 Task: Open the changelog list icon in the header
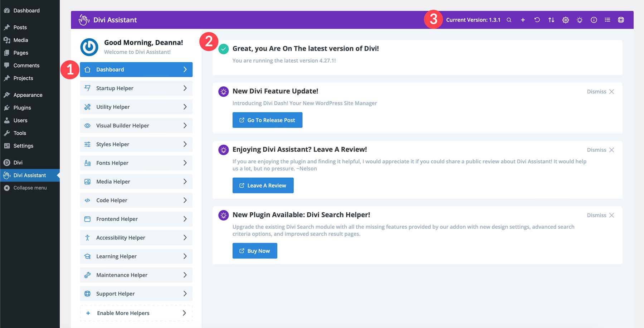[x=607, y=20]
